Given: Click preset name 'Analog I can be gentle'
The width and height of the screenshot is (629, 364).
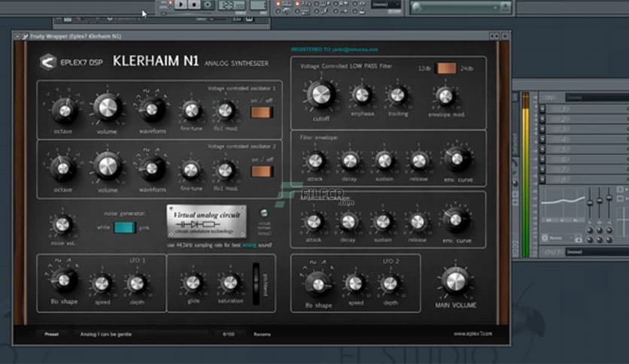Looking at the screenshot, I should click(x=106, y=334).
